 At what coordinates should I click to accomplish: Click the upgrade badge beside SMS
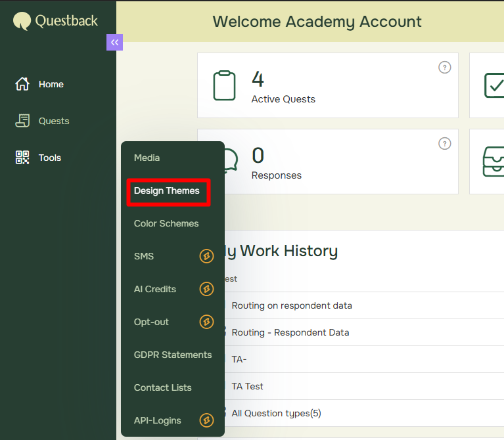click(206, 256)
